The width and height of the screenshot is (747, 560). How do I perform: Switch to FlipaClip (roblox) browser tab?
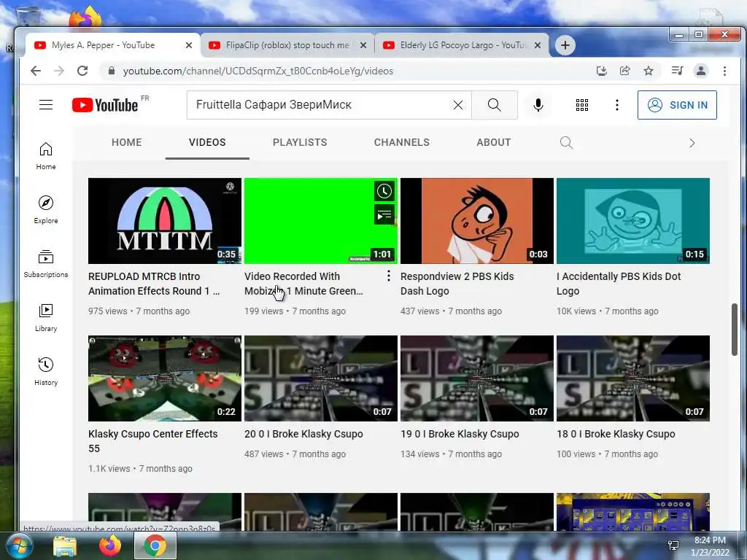pos(287,45)
